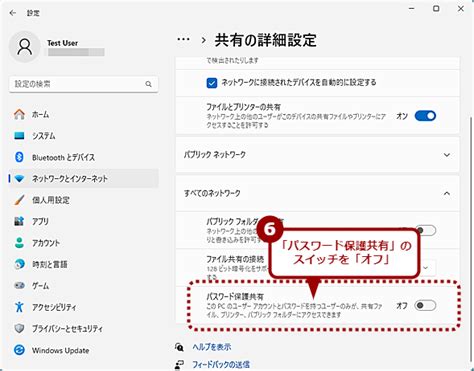Minimize the 設定 window

tap(412, 9)
